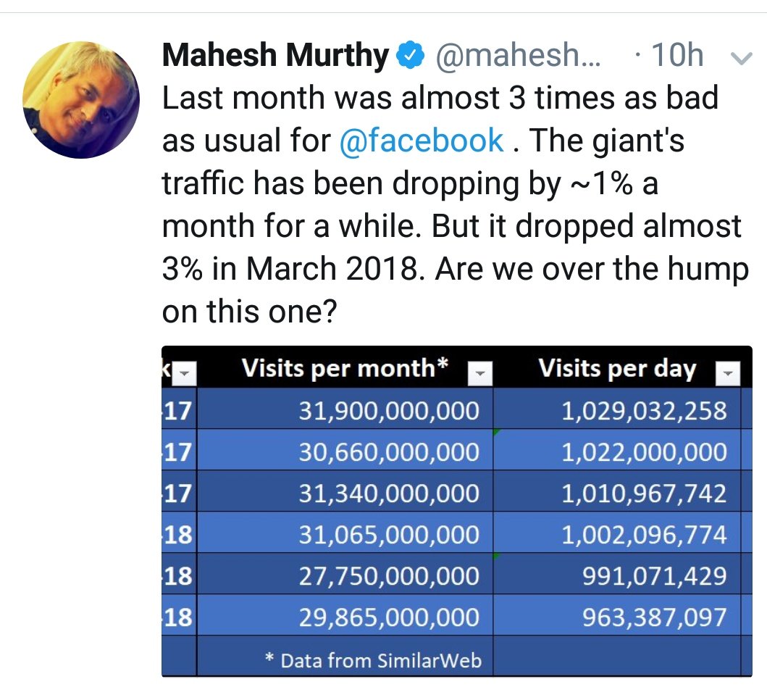Click the cell showing 27,750,000,000
The width and height of the screenshot is (767, 700).
pos(389,576)
